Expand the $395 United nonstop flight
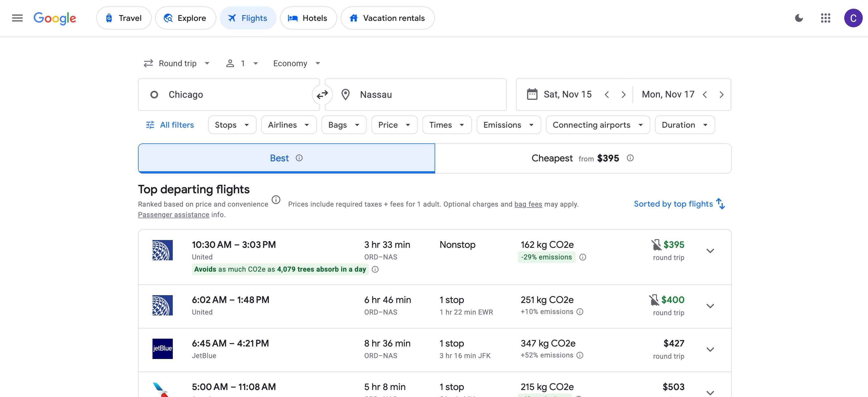The image size is (868, 397). click(710, 251)
